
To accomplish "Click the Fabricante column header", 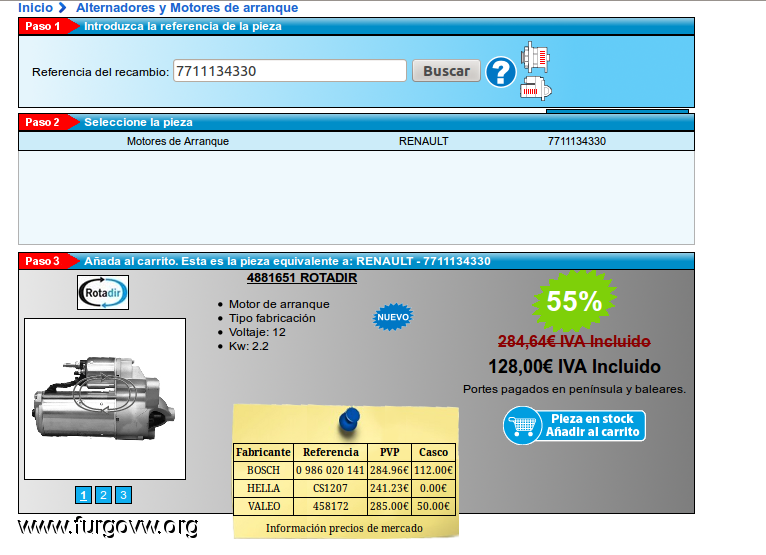I will [263, 452].
